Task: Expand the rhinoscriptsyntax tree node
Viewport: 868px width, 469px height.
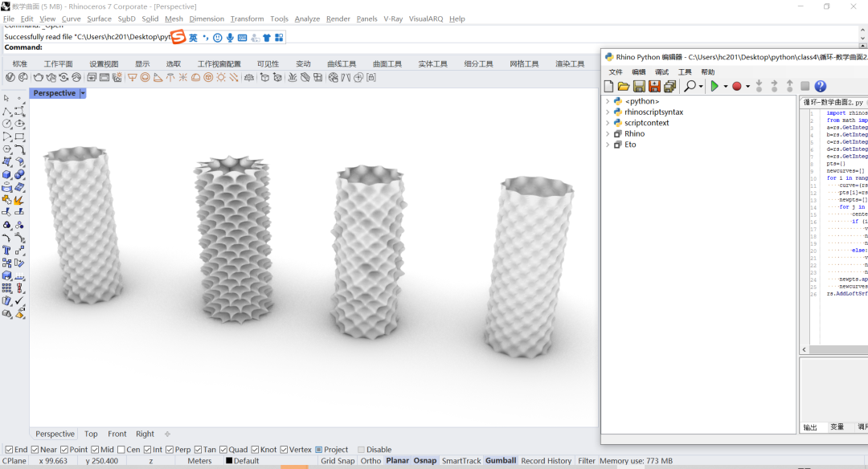Action: coord(608,112)
